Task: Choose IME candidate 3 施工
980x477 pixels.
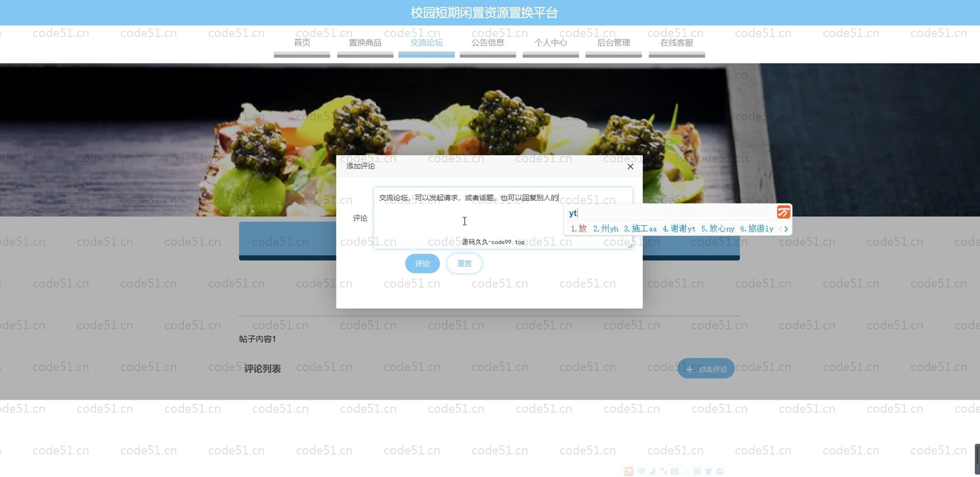Action: click(640, 229)
